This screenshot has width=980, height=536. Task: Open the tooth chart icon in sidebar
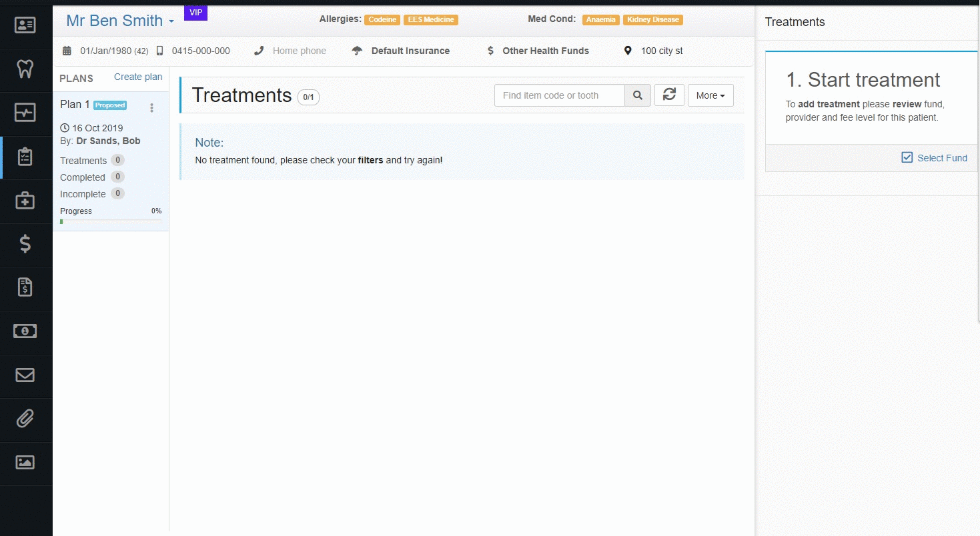25,69
